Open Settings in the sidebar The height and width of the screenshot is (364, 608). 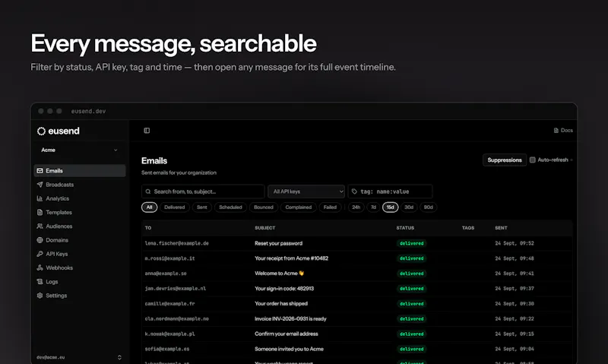coord(80,296)
